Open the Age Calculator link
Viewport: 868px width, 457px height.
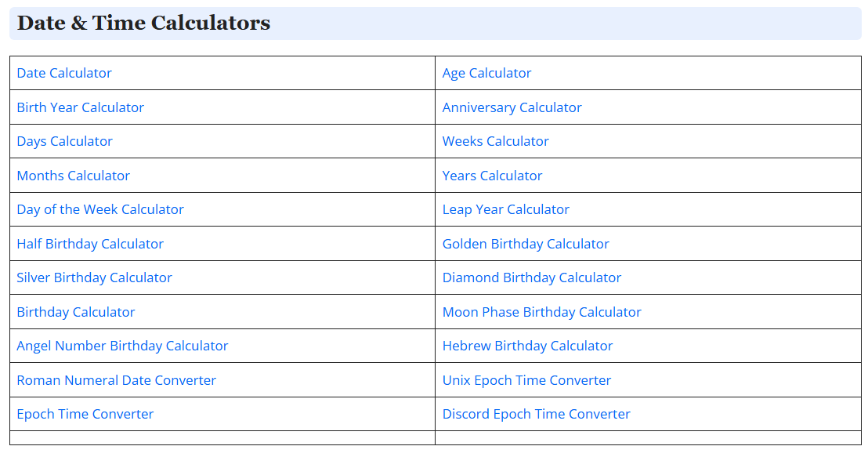pos(486,73)
